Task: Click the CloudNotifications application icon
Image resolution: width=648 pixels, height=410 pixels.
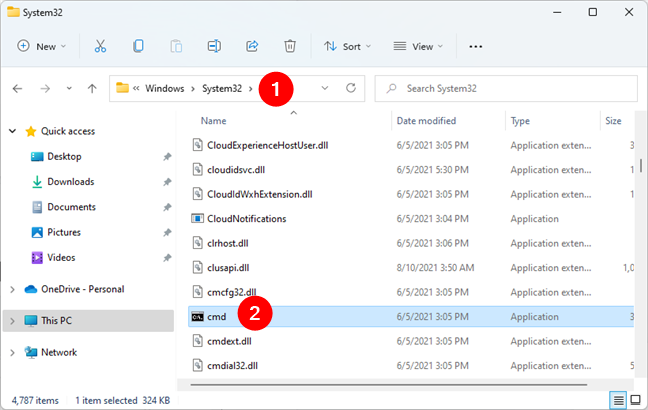Action: point(198,219)
